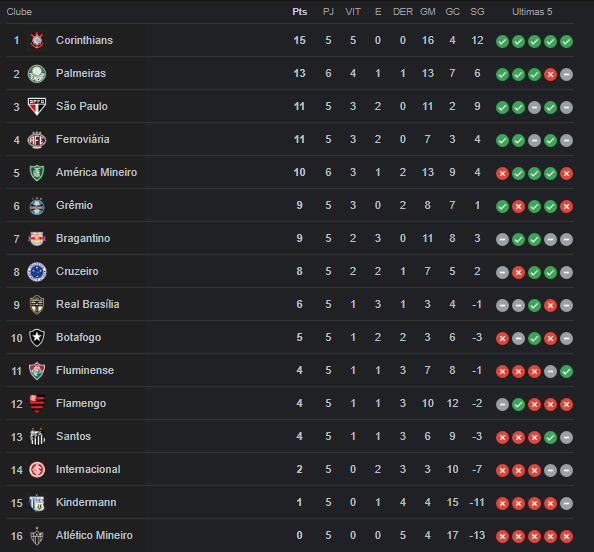
Task: Click the Grêmio club crest icon
Action: (37, 206)
